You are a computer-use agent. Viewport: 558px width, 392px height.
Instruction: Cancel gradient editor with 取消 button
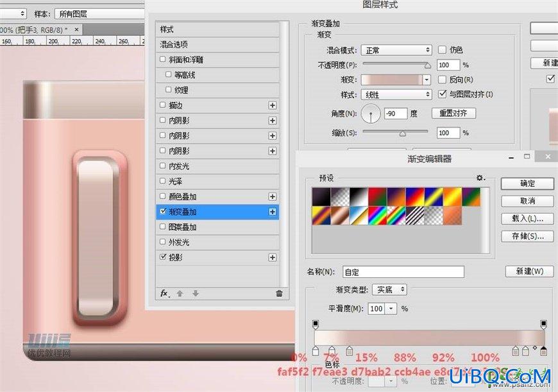point(527,201)
